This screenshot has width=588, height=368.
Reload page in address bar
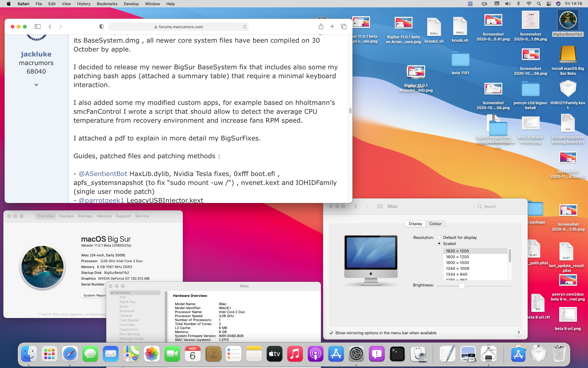(x=245, y=27)
